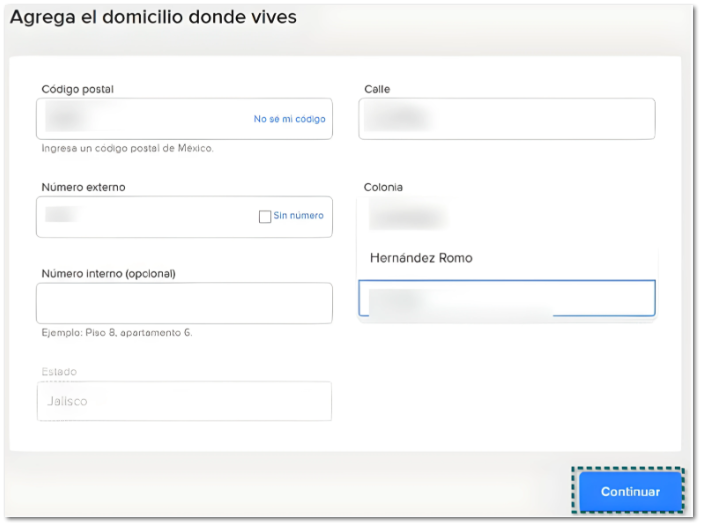Click the "Calle" field label
This screenshot has width=702, height=526.
click(377, 90)
